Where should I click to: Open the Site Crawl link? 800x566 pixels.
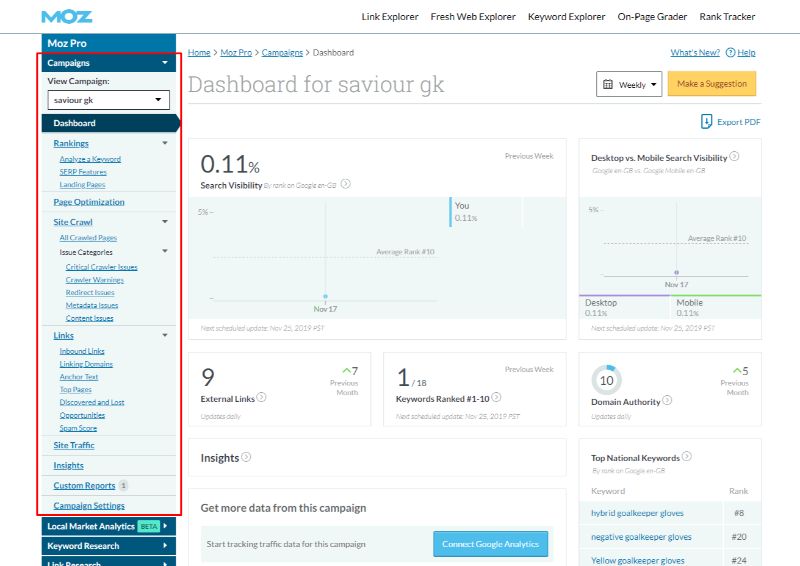click(73, 222)
